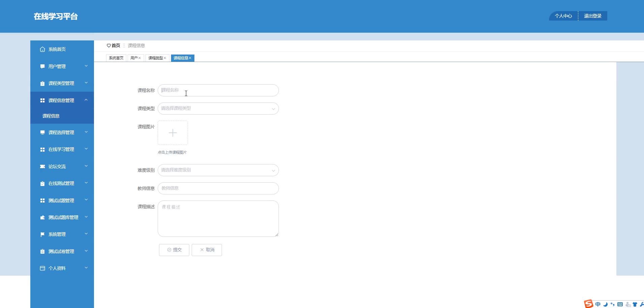This screenshot has height=308, width=644.
Task: Expand the 个人资料 chevron
Action: (x=86, y=268)
